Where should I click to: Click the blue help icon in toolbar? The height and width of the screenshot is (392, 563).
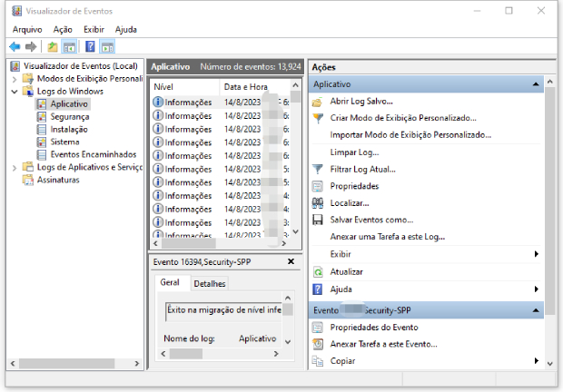point(90,46)
